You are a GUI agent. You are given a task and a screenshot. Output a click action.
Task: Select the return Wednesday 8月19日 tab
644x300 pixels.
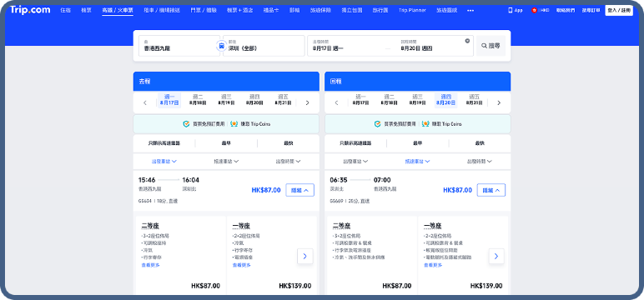pyautogui.click(x=418, y=100)
